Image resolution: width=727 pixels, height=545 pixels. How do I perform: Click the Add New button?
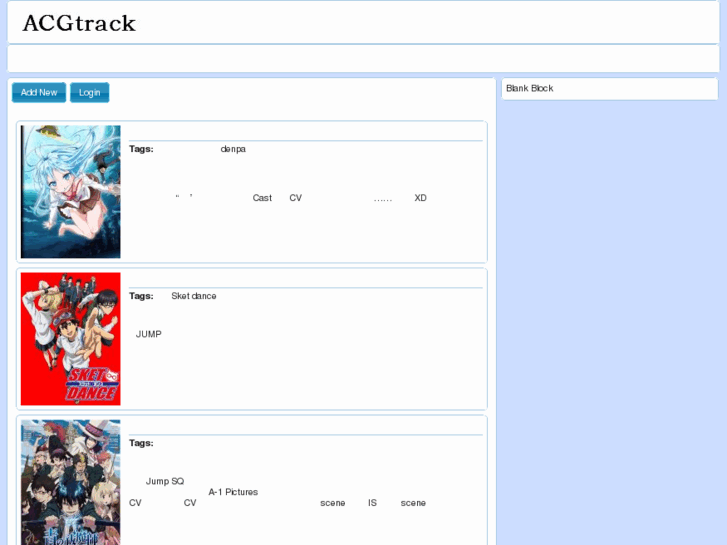(39, 92)
